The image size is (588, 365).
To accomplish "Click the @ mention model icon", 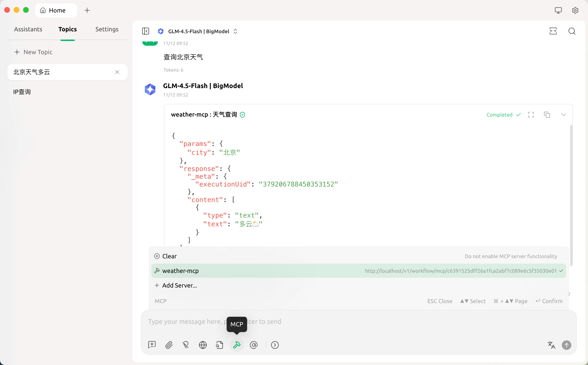I will pos(253,345).
